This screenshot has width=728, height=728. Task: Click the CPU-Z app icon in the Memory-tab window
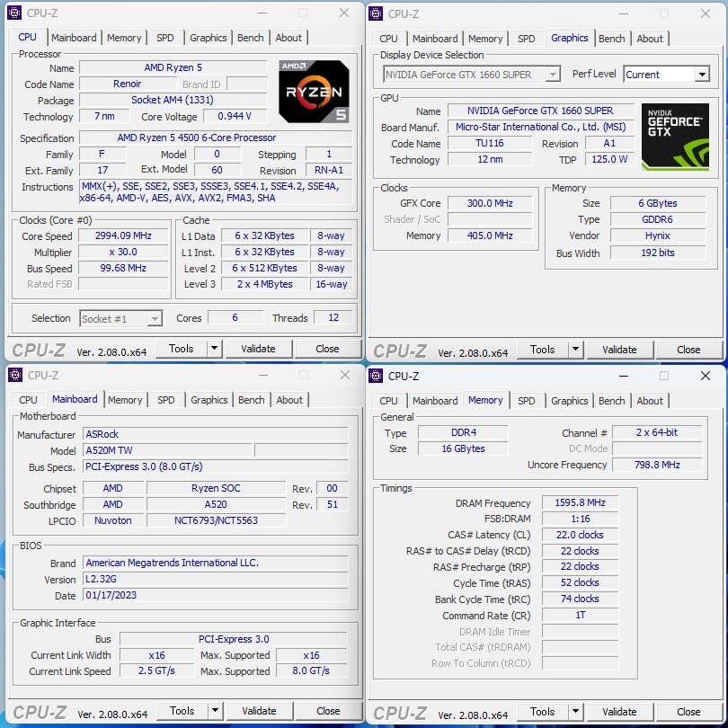click(x=376, y=376)
